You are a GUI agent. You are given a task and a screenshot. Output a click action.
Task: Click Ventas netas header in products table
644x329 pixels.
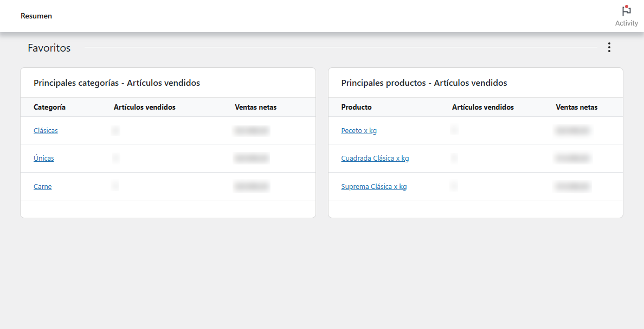coord(576,107)
